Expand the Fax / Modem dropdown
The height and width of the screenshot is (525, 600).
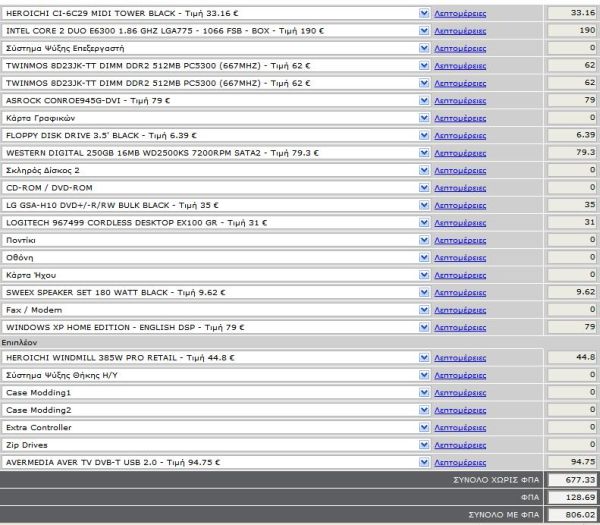pyautogui.click(x=424, y=310)
